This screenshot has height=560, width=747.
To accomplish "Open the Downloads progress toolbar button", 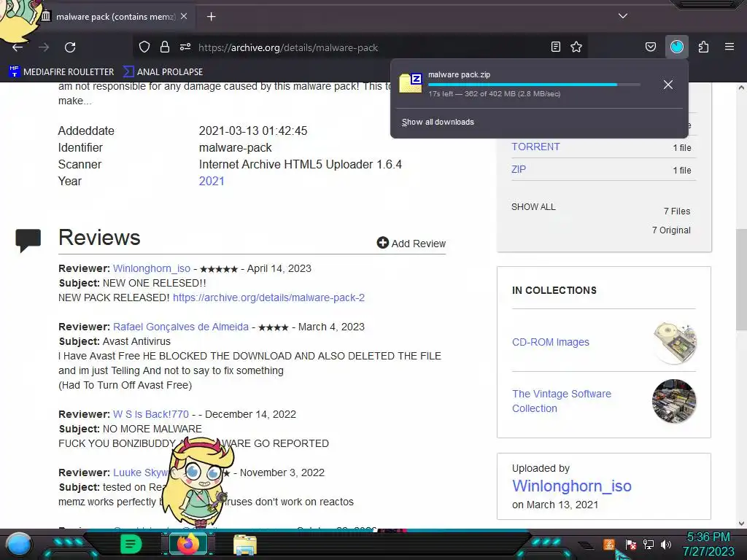I will point(677,47).
